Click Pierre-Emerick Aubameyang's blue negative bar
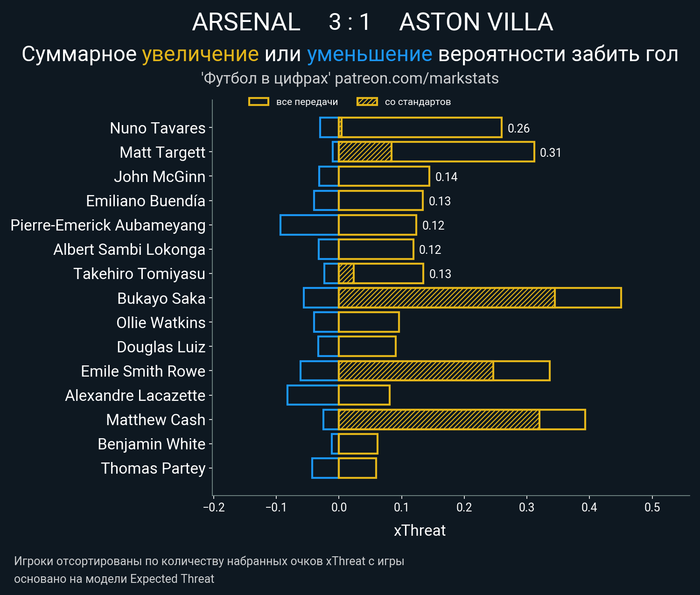 coord(309,225)
